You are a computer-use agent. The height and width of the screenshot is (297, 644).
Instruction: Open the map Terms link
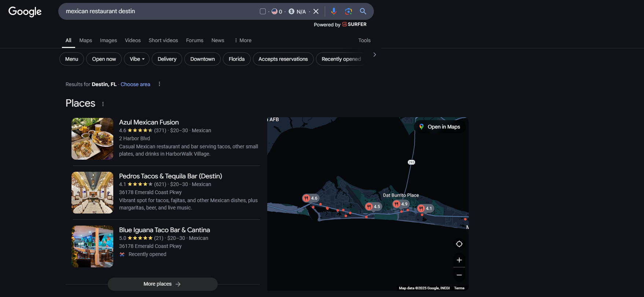pos(459,288)
